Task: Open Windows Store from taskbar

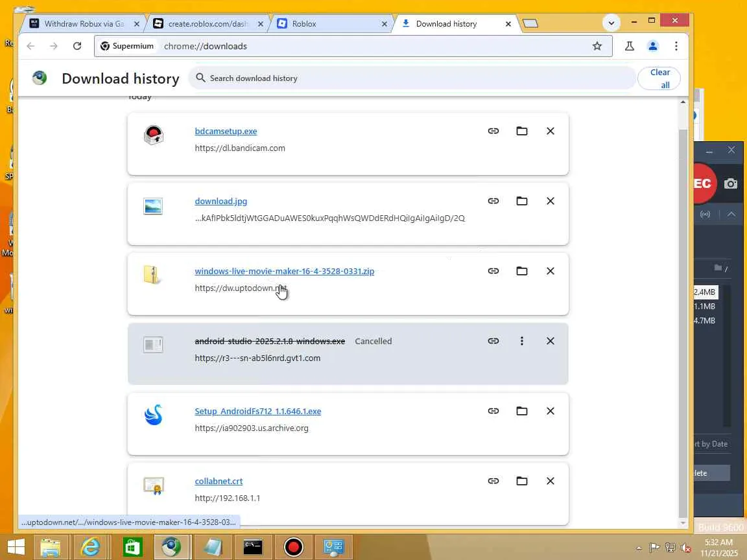Action: click(132, 547)
